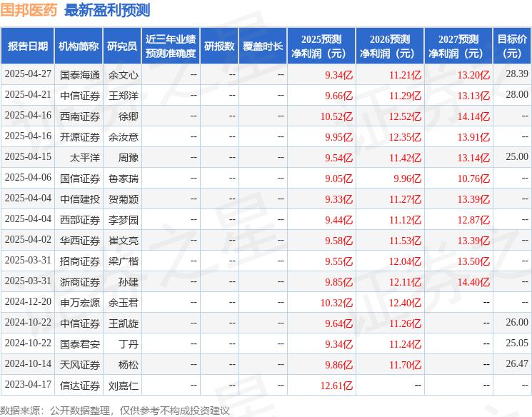Click the 目标价 column header
The width and height of the screenshot is (532, 417).
tap(512, 46)
